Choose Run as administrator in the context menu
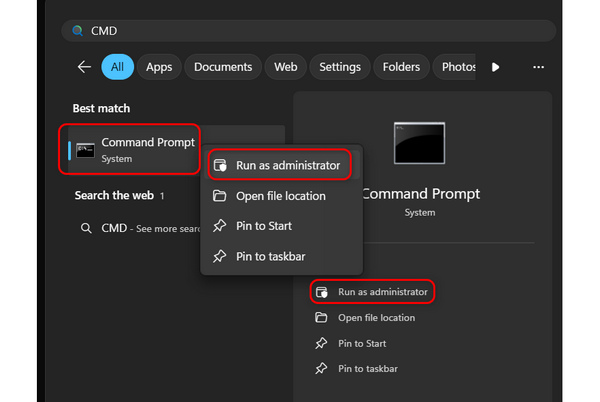 (x=287, y=165)
